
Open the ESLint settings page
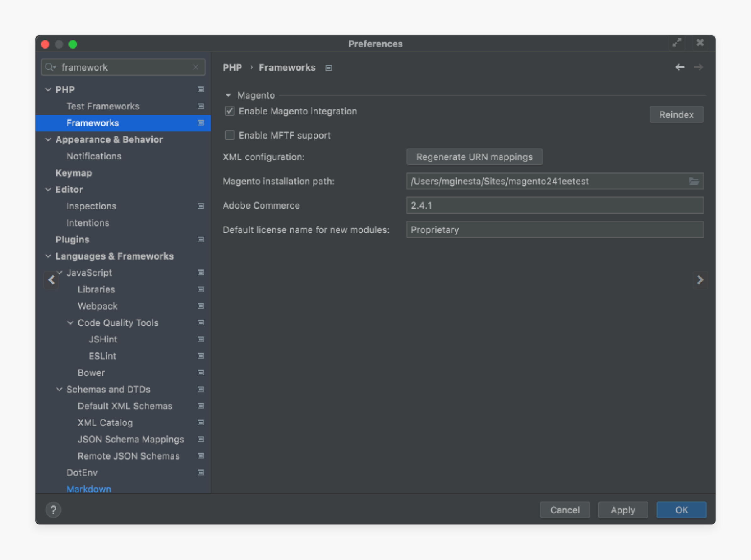pos(102,356)
